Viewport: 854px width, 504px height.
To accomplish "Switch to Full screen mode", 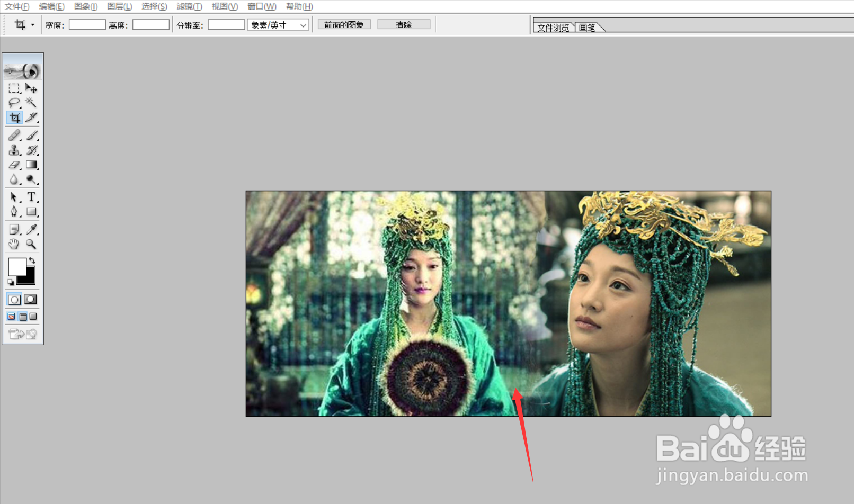I will click(33, 317).
